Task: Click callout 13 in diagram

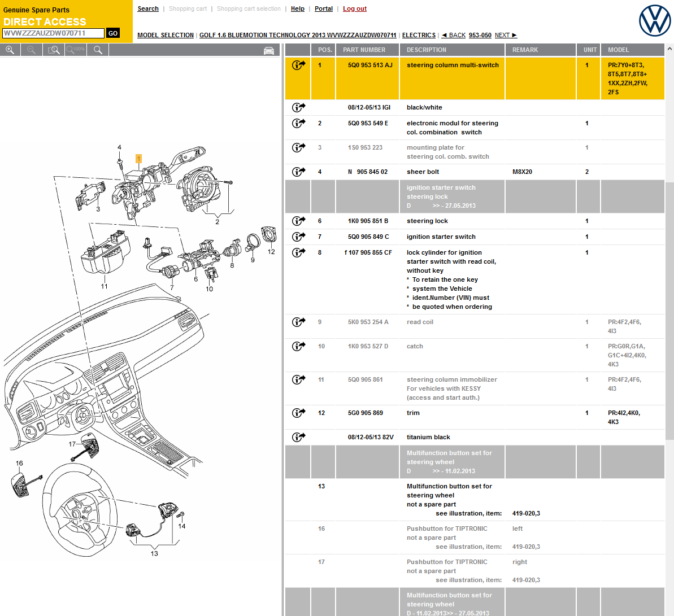Action: tap(154, 554)
